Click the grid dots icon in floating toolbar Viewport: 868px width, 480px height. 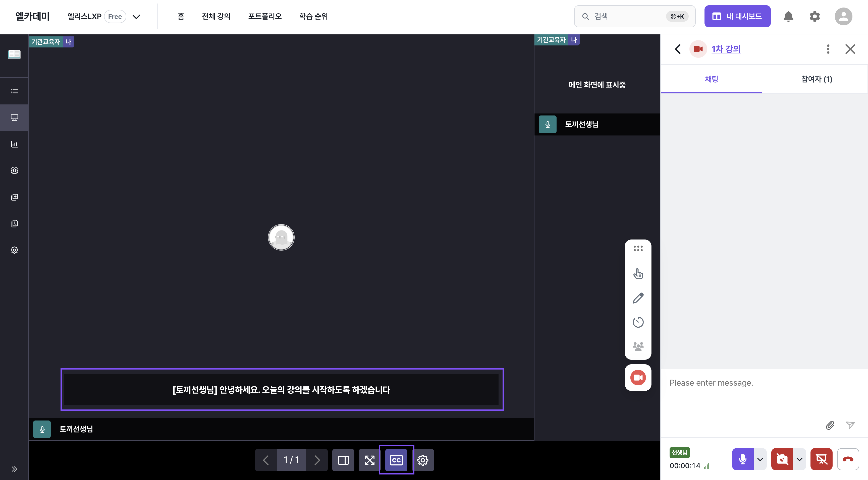pos(638,248)
